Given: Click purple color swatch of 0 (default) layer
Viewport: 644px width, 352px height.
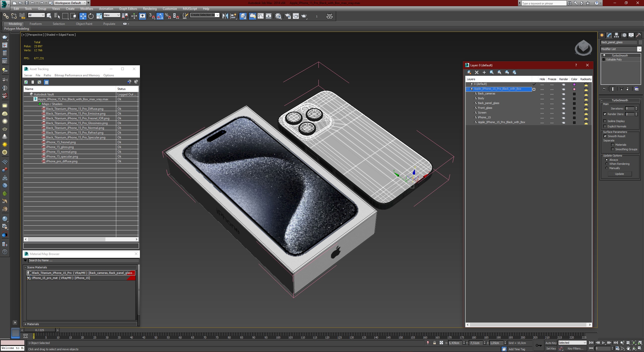Looking at the screenshot, I should (574, 84).
